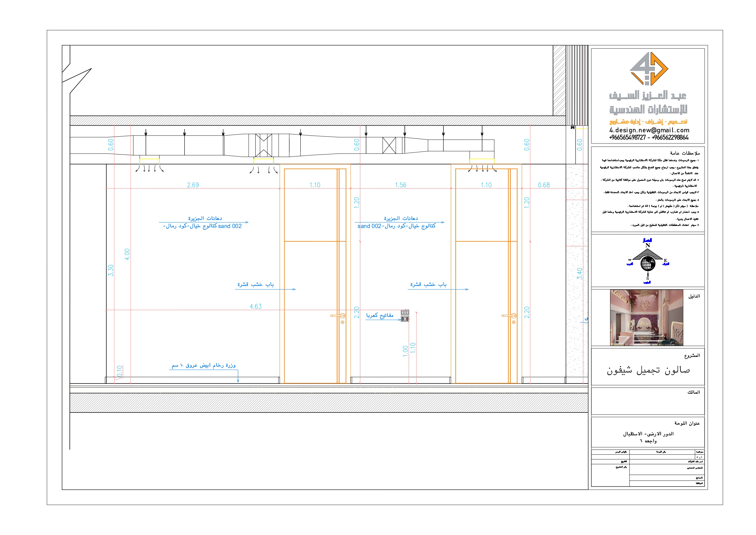Click the 'وزرة رخام ابيض عروق ١٠ سم' note
756x535 pixels.
point(203,365)
